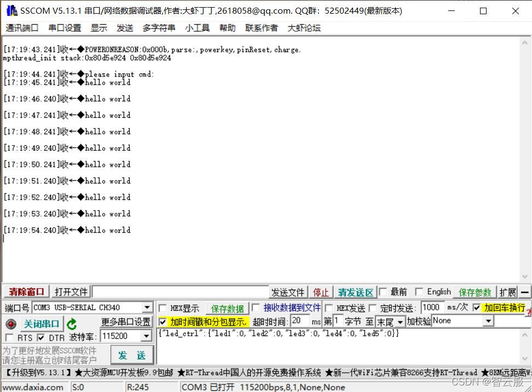Toggle the 加时间戳和分包显示 checkbox
Image resolution: width=532 pixels, height=392 pixels.
coord(163,322)
